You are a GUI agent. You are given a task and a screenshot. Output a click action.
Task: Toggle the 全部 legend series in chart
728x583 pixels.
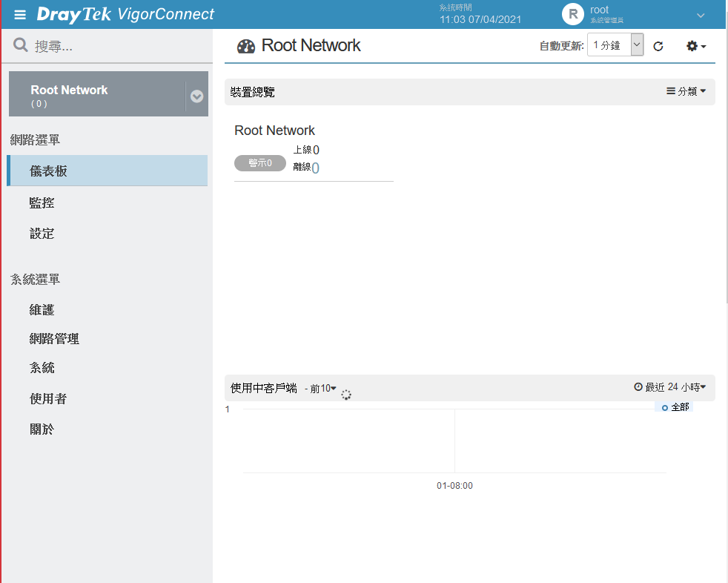click(x=675, y=407)
